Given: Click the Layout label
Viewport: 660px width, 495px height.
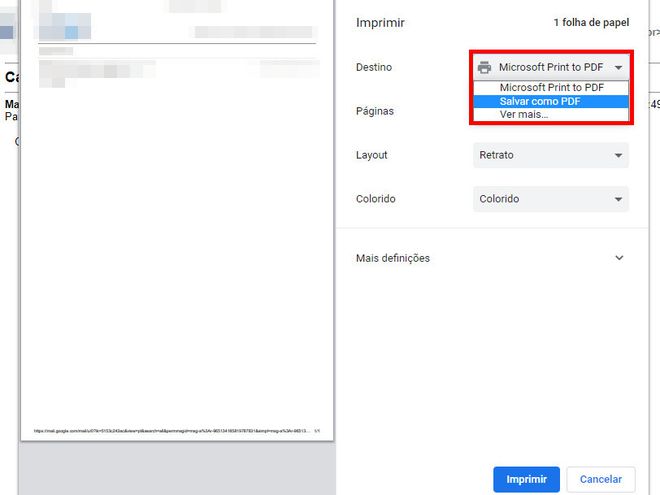Looking at the screenshot, I should [372, 155].
